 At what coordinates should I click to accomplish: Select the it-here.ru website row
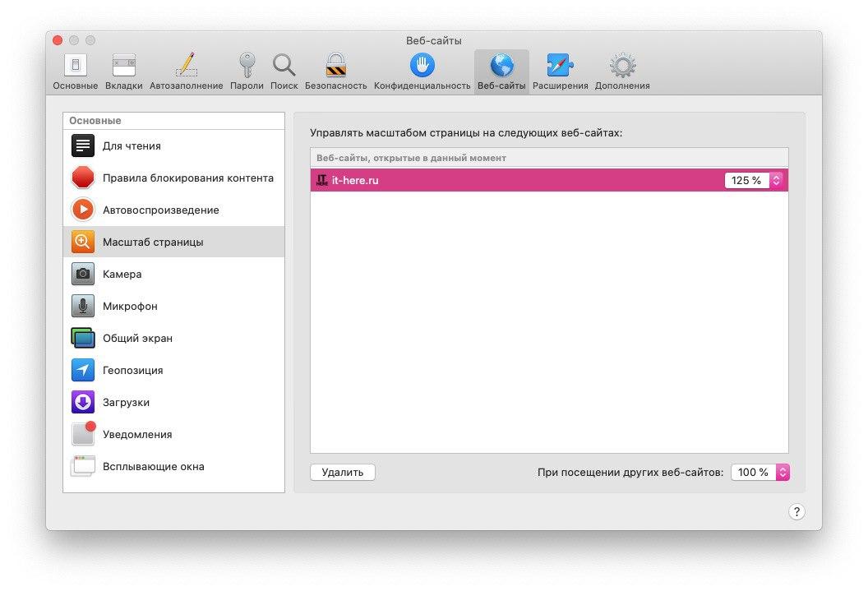coord(510,180)
